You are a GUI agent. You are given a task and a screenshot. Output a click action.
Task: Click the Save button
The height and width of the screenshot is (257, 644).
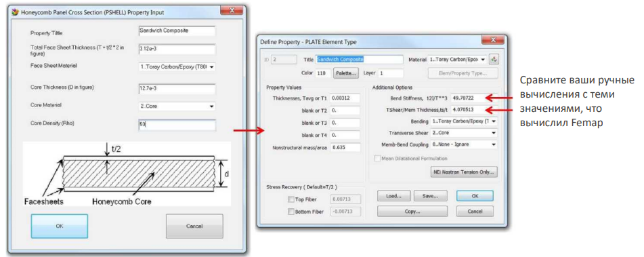click(x=430, y=196)
